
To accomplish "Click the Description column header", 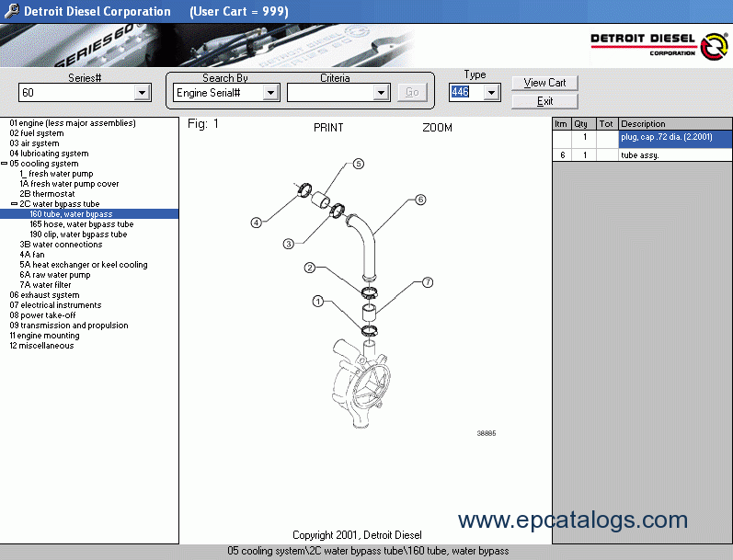I will pyautogui.click(x=675, y=124).
